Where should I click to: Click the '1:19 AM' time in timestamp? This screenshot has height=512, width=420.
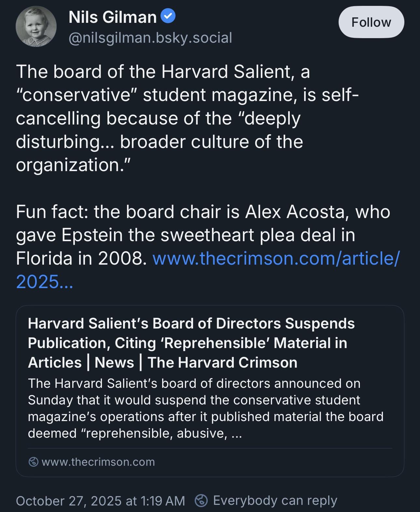point(163,501)
